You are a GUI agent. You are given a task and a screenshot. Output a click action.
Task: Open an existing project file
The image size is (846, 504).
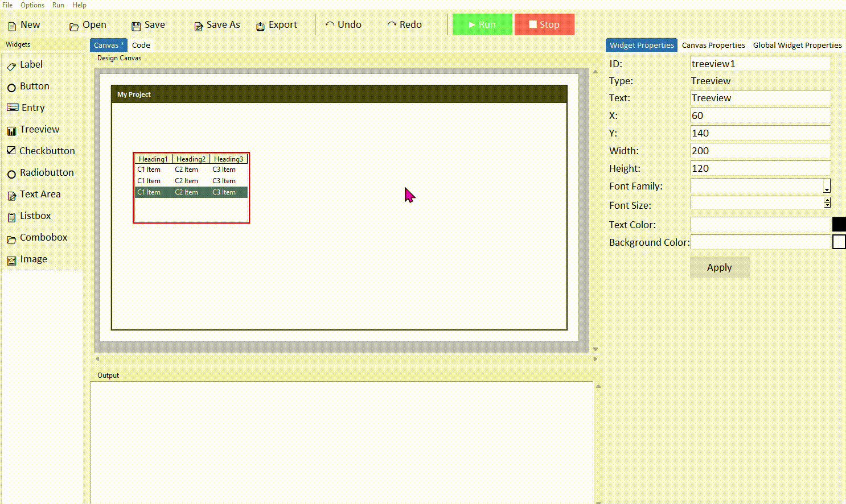pyautogui.click(x=87, y=24)
